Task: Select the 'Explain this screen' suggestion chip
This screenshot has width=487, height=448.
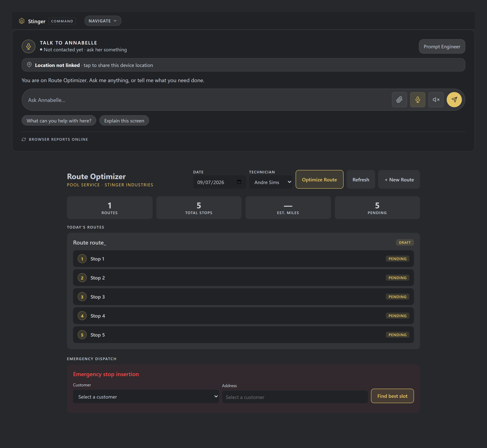Action: (124, 121)
